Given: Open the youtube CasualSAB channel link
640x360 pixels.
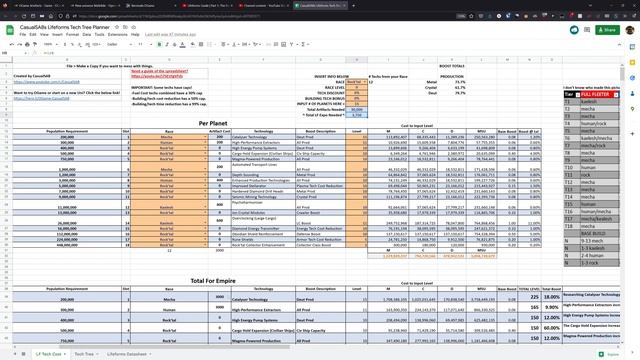Looking at the screenshot, I should pos(47,82).
